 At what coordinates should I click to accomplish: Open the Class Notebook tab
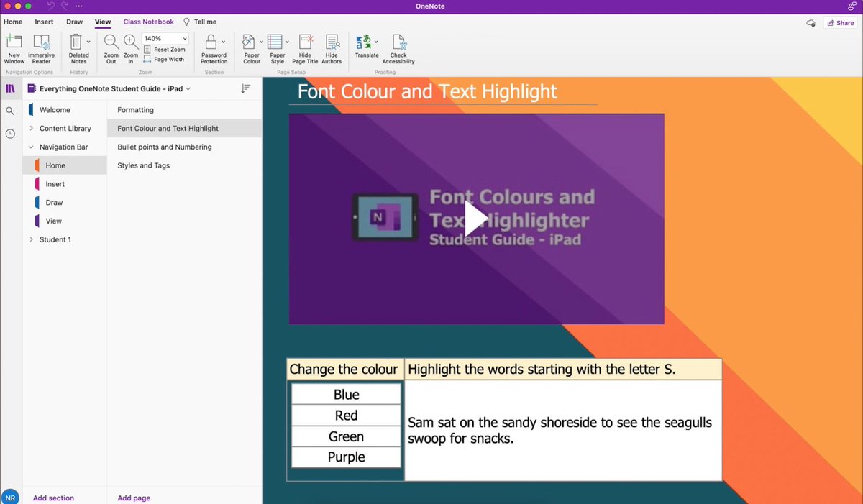pos(148,22)
